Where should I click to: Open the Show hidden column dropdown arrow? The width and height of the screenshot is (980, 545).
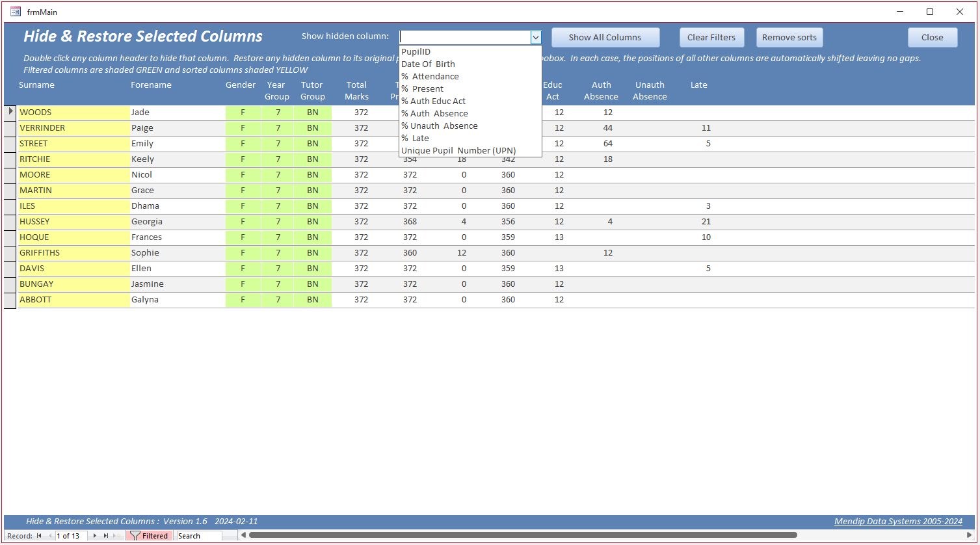click(536, 38)
